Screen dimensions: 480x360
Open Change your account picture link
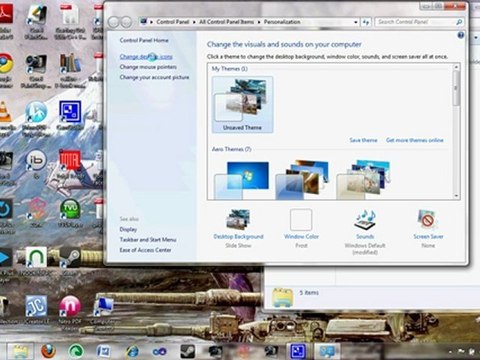tap(154, 77)
